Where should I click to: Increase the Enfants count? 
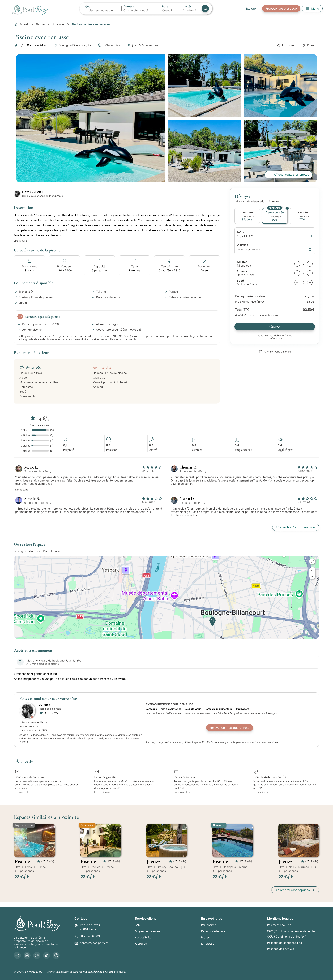click(x=310, y=273)
